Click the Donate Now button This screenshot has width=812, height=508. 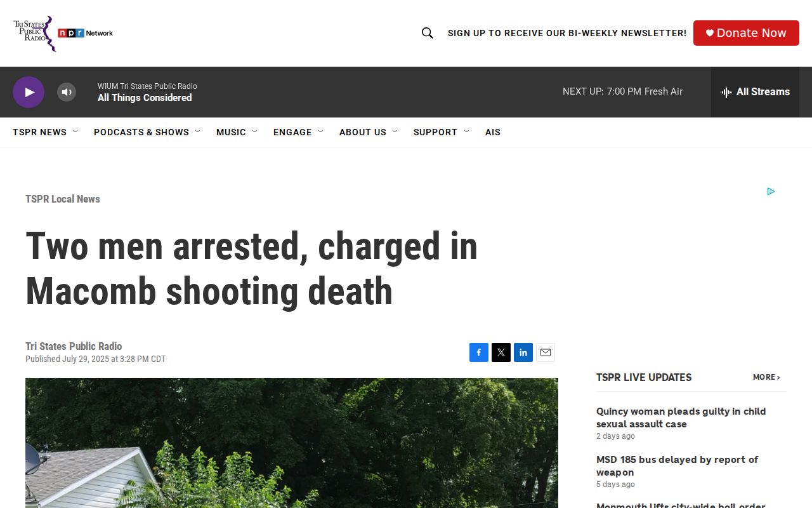[x=746, y=33]
